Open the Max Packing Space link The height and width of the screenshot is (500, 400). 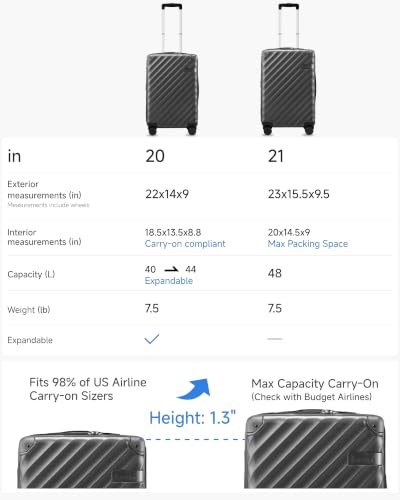(x=308, y=244)
